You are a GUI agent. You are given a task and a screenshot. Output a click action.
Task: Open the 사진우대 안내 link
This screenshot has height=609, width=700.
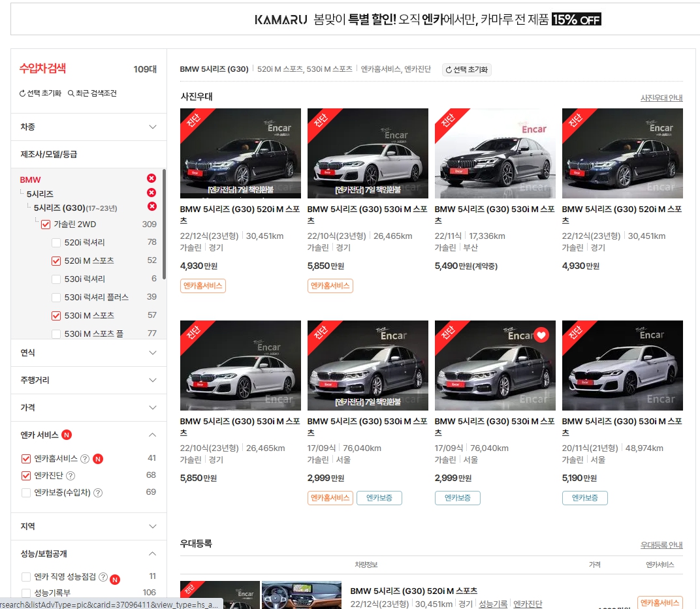pyautogui.click(x=661, y=98)
